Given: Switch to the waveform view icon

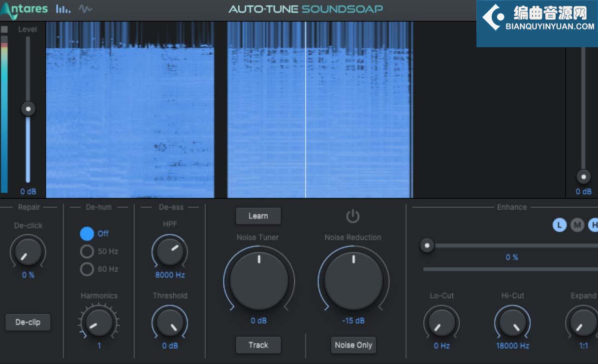Looking at the screenshot, I should pyautogui.click(x=85, y=9).
